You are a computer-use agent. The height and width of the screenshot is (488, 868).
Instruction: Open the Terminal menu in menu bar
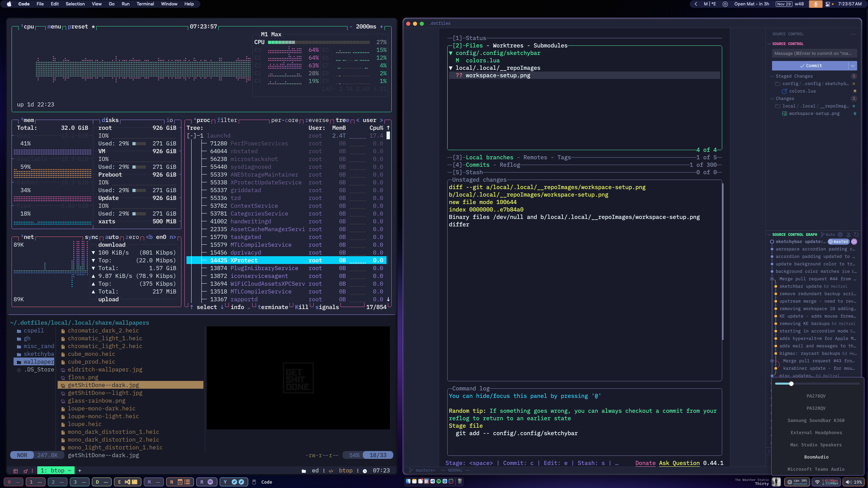[145, 4]
